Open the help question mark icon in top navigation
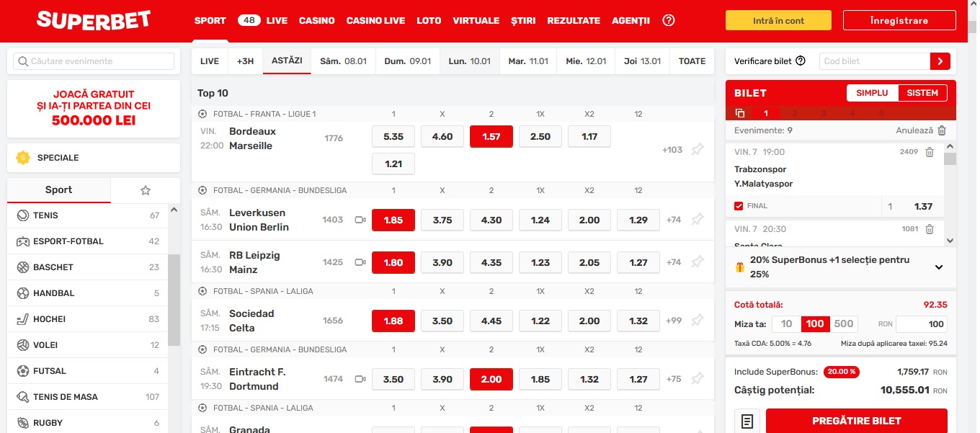Image resolution: width=980 pixels, height=433 pixels. (x=668, y=20)
